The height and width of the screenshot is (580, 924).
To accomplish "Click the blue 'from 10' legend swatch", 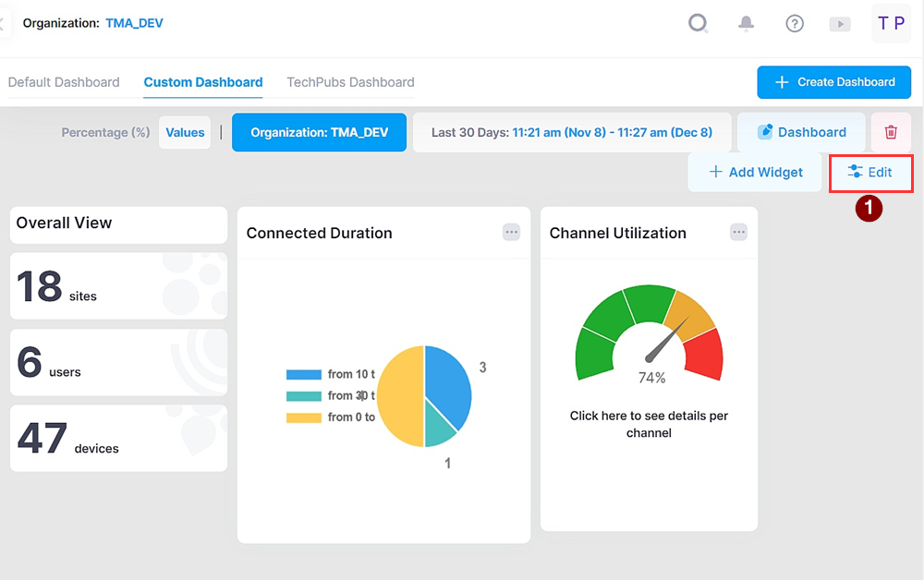I will [303, 375].
